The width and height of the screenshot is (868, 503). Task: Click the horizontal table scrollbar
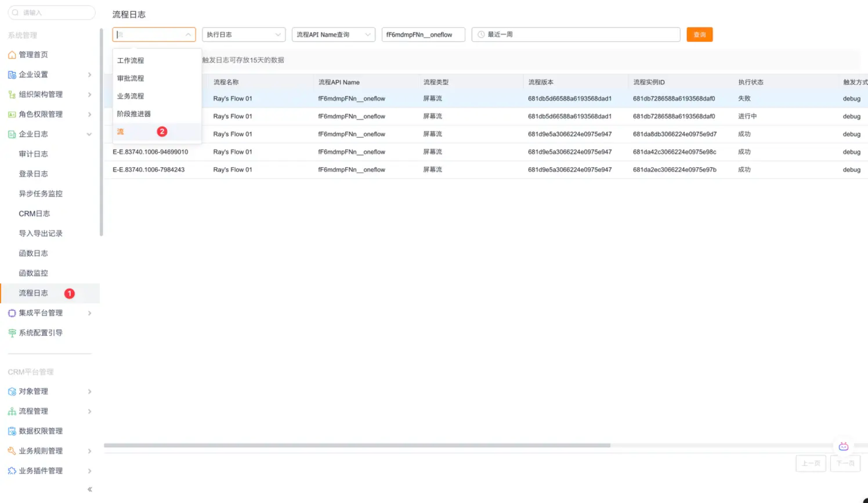[357, 445]
